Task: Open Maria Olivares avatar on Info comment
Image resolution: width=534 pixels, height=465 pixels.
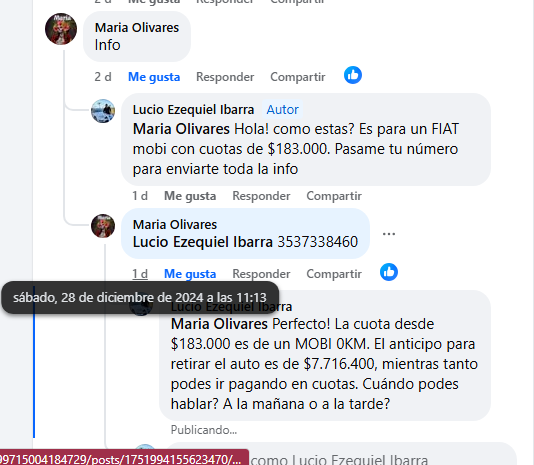Action: tap(61, 29)
